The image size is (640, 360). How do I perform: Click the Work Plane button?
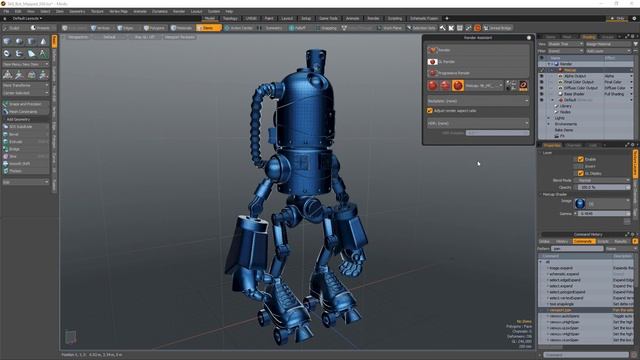(390, 28)
